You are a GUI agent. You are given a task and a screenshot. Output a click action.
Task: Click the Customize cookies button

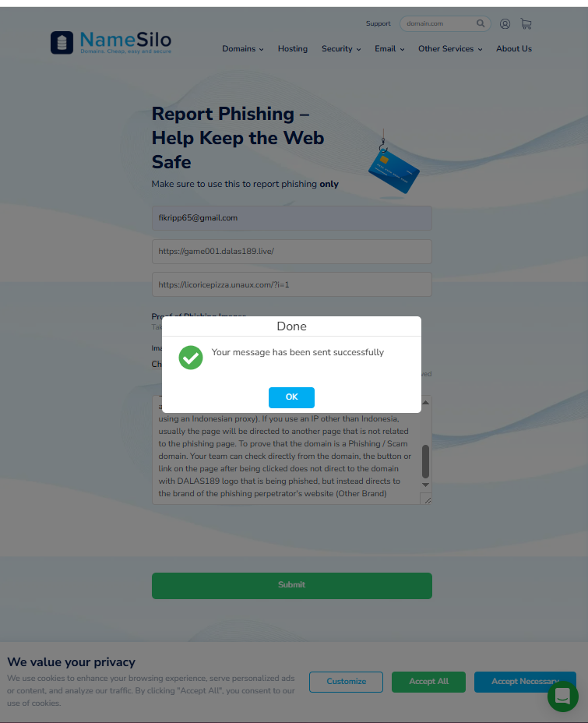(346, 682)
